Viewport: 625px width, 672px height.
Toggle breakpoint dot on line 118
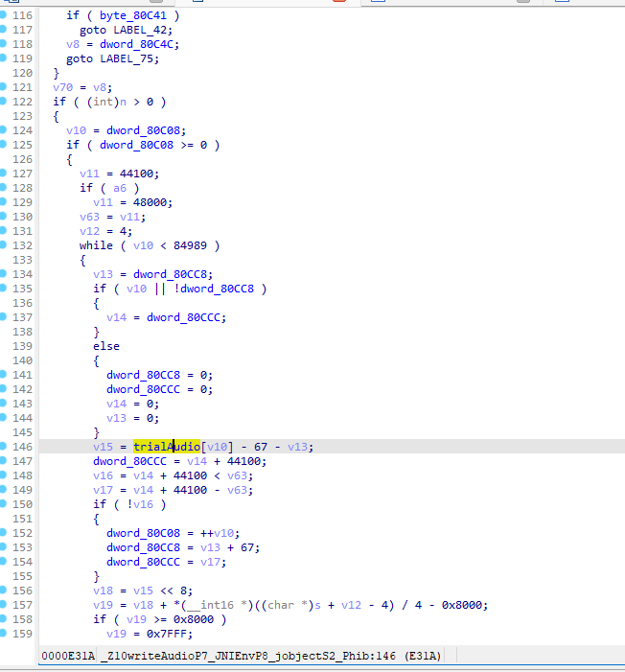pyautogui.click(x=3, y=44)
